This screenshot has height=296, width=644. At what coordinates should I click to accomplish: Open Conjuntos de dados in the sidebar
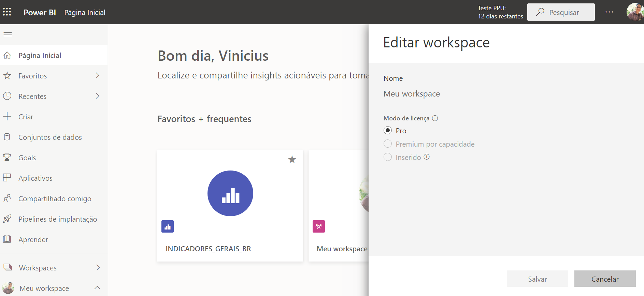tap(54, 137)
